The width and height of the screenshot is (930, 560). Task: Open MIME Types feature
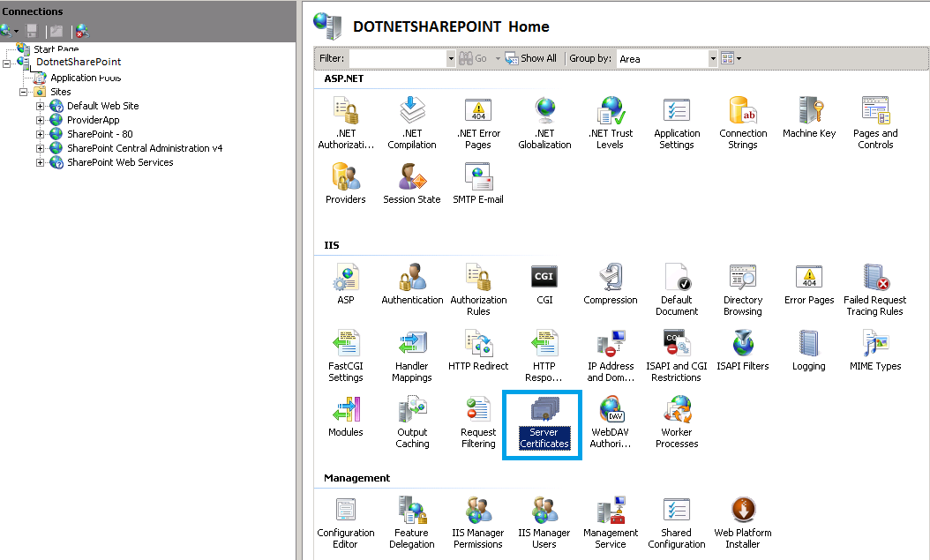875,350
